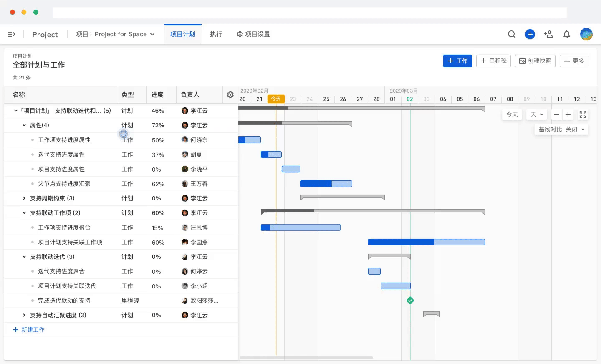The height and width of the screenshot is (364, 601).
Task: Open the column settings gear icon
Action: point(230,95)
